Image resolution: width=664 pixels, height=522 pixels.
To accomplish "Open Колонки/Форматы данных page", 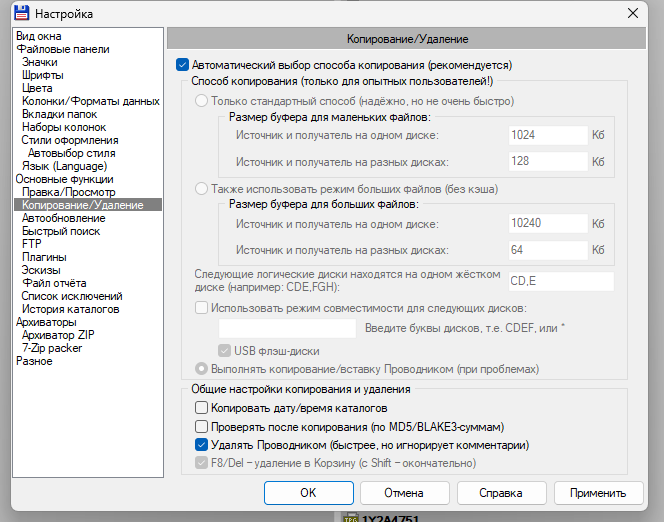I will (91, 101).
